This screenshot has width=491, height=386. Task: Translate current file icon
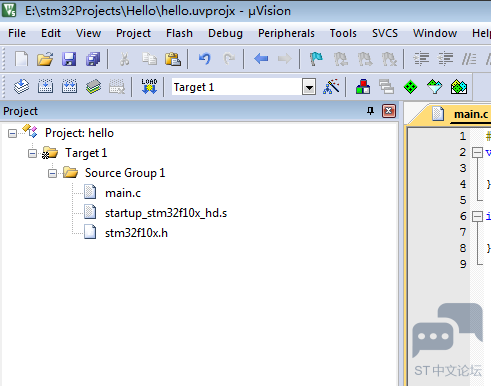click(x=21, y=87)
